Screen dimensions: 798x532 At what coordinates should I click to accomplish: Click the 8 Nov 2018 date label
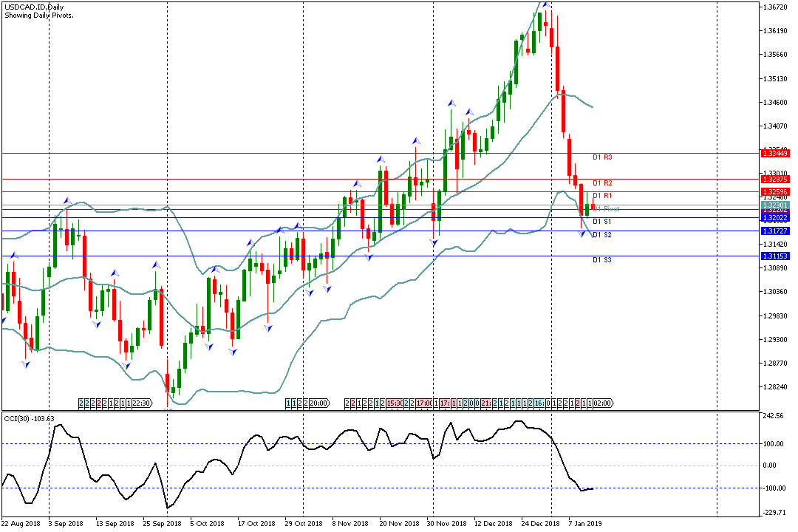[x=350, y=524]
